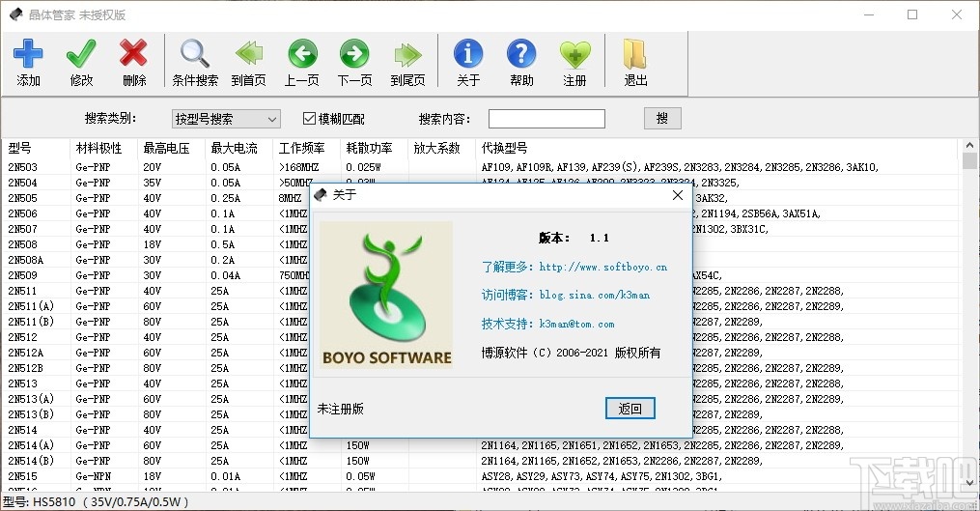The height and width of the screenshot is (511, 980).
Task: Open 条件搜索 conditional search tool
Action: pyautogui.click(x=195, y=63)
